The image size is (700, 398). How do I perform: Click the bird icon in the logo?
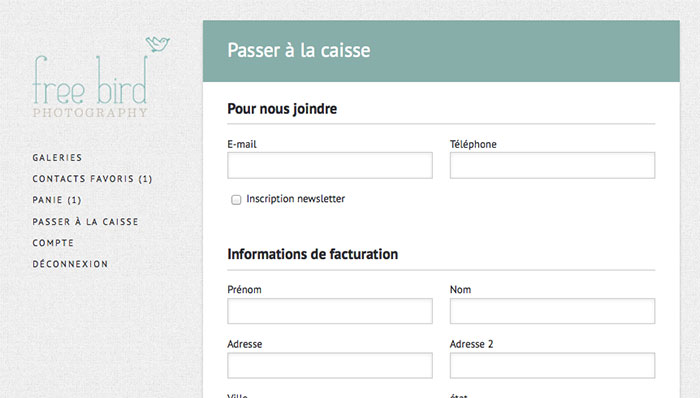(158, 44)
